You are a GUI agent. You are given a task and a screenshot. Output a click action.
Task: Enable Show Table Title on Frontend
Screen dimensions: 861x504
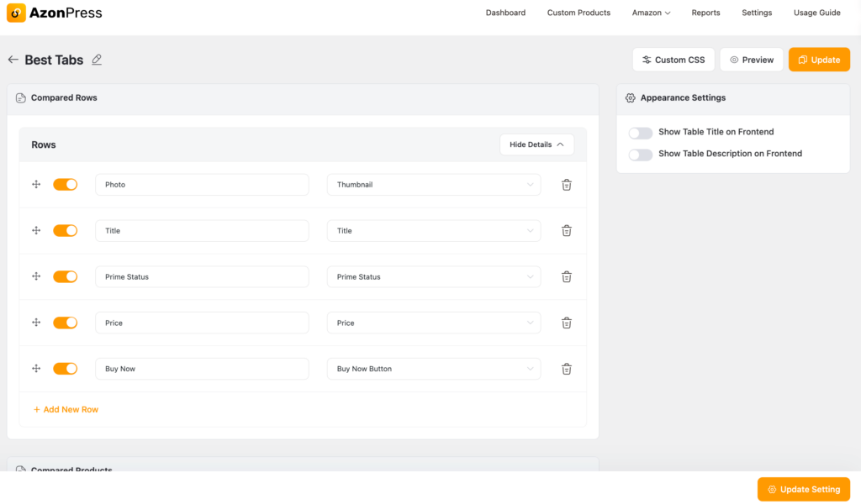tap(641, 133)
